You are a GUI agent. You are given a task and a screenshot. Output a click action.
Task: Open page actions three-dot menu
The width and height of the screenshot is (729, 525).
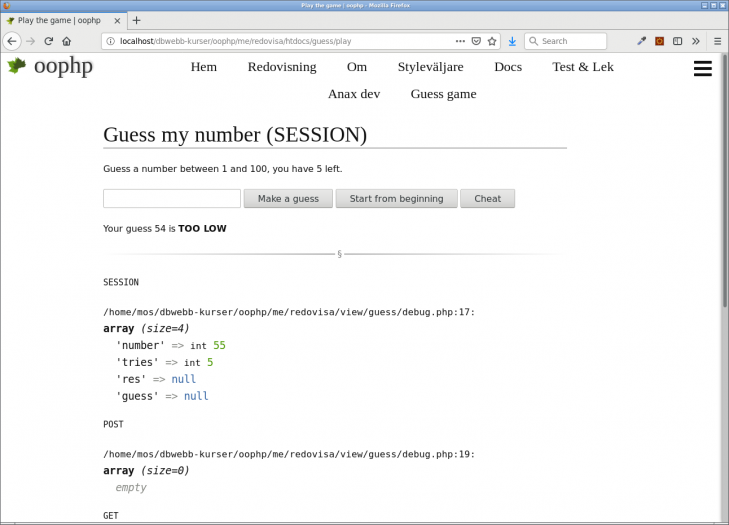pyautogui.click(x=460, y=41)
